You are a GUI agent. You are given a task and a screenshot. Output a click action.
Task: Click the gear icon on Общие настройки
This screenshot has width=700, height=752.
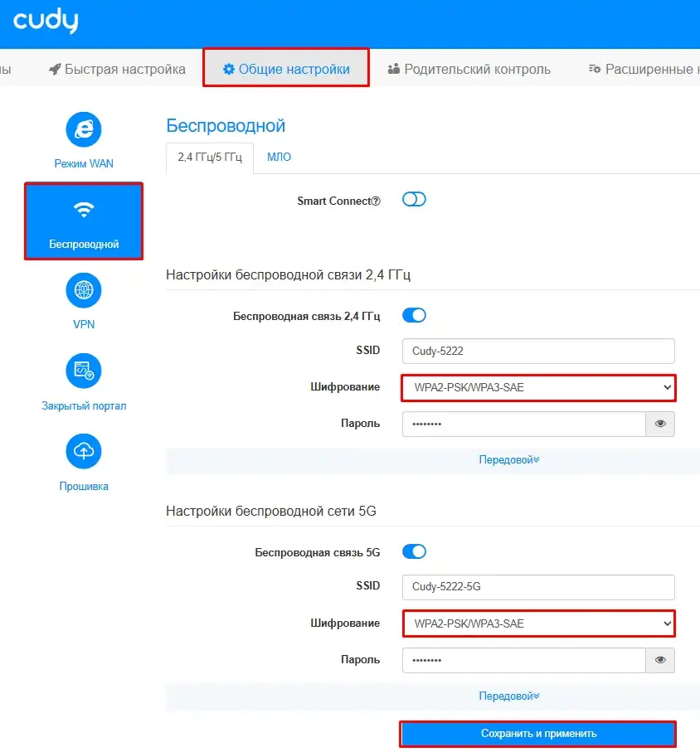point(228,69)
